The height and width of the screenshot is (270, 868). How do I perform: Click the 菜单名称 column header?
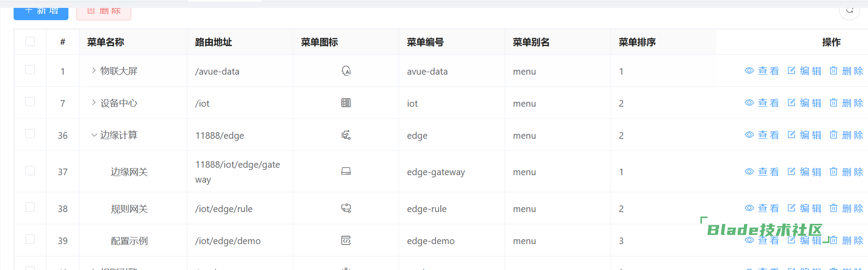(x=106, y=42)
